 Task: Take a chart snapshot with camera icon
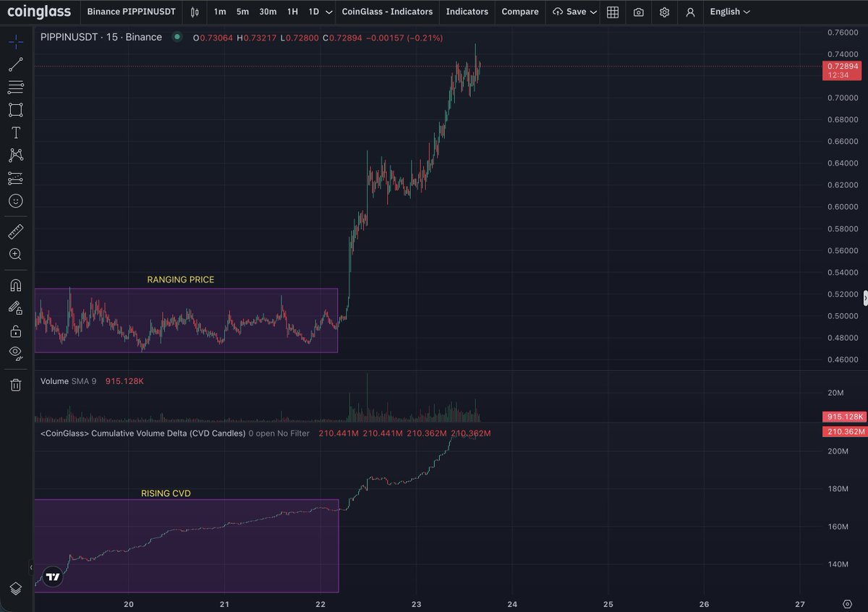point(639,12)
